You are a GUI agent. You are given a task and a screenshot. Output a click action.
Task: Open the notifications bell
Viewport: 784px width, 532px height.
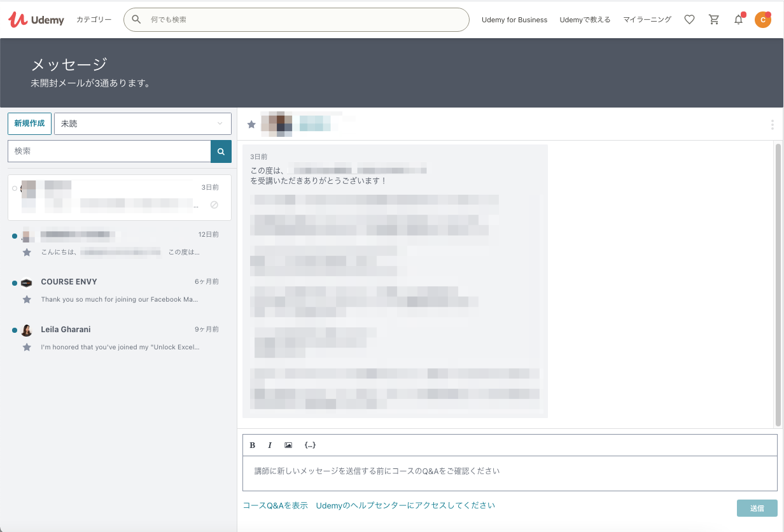tap(738, 20)
